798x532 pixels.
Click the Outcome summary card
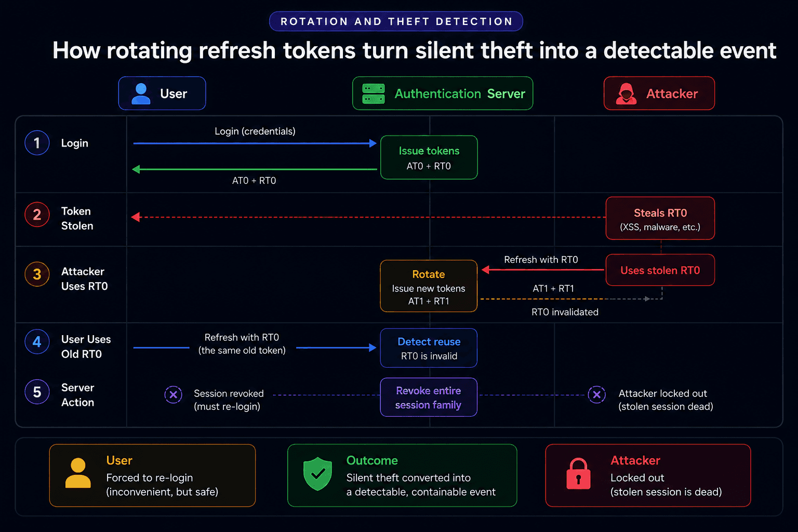(402, 475)
